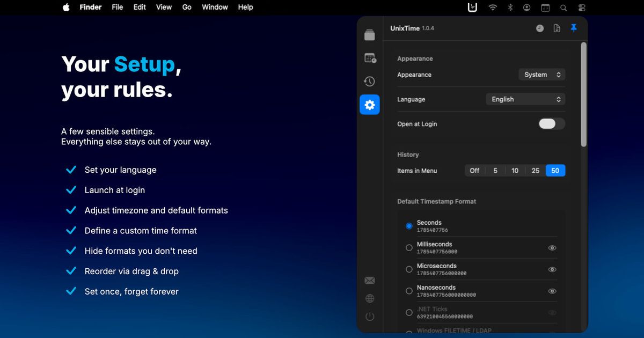The width and height of the screenshot is (644, 338).
Task: Select the Milliseconds radio button
Action: 409,248
